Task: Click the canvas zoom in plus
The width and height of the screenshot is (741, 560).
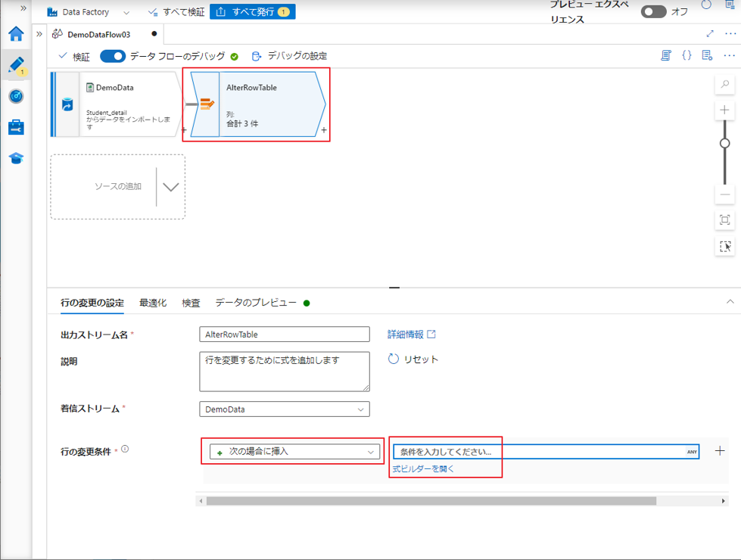Action: (x=724, y=110)
